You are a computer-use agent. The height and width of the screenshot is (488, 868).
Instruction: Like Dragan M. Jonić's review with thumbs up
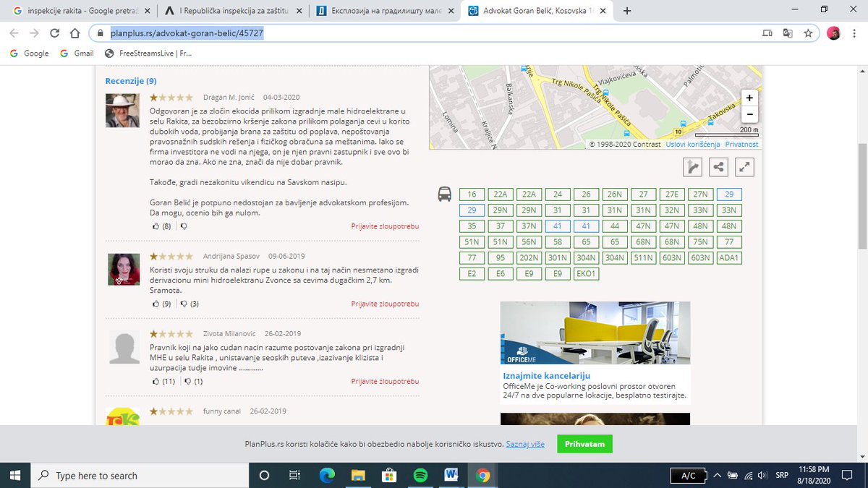(156, 226)
